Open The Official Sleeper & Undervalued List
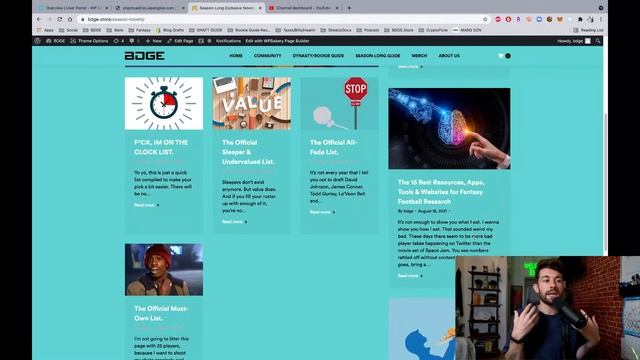This screenshot has width=640, height=360. click(249, 152)
